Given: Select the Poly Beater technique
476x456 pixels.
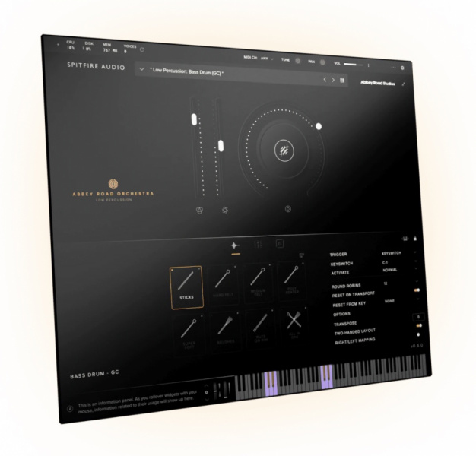Looking at the screenshot, I should (x=291, y=280).
